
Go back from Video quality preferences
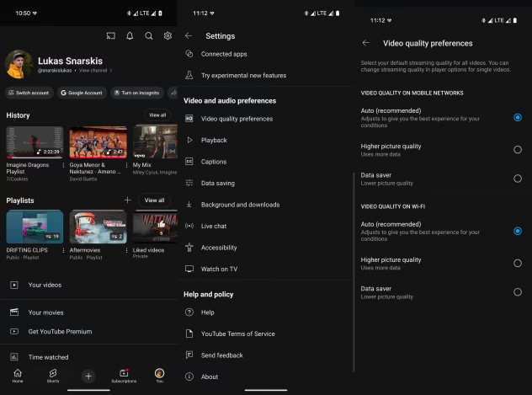point(365,43)
